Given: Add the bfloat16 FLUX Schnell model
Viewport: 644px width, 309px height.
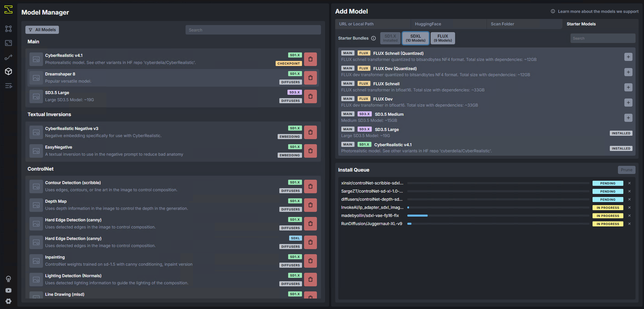Looking at the screenshot, I should [x=628, y=87].
